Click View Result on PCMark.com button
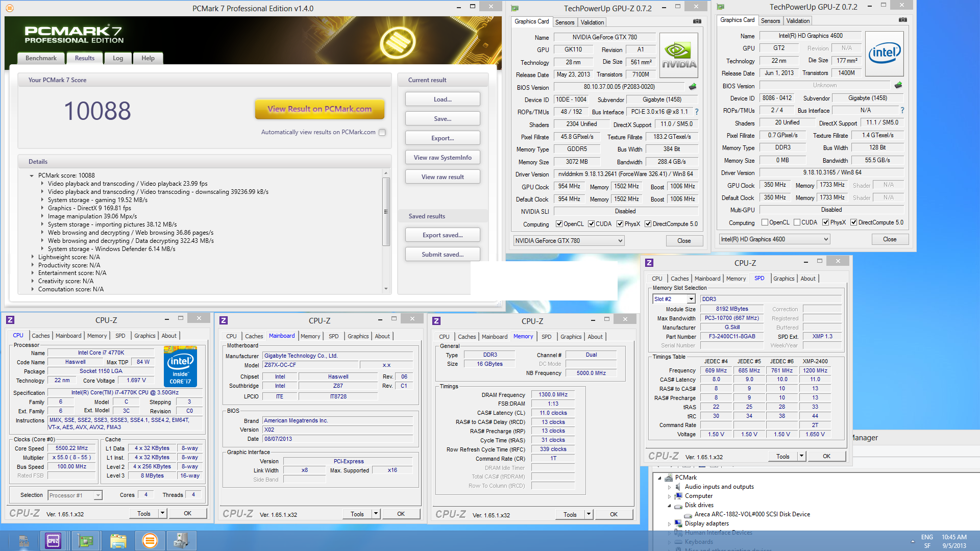The height and width of the screenshot is (551, 980). [x=320, y=109]
